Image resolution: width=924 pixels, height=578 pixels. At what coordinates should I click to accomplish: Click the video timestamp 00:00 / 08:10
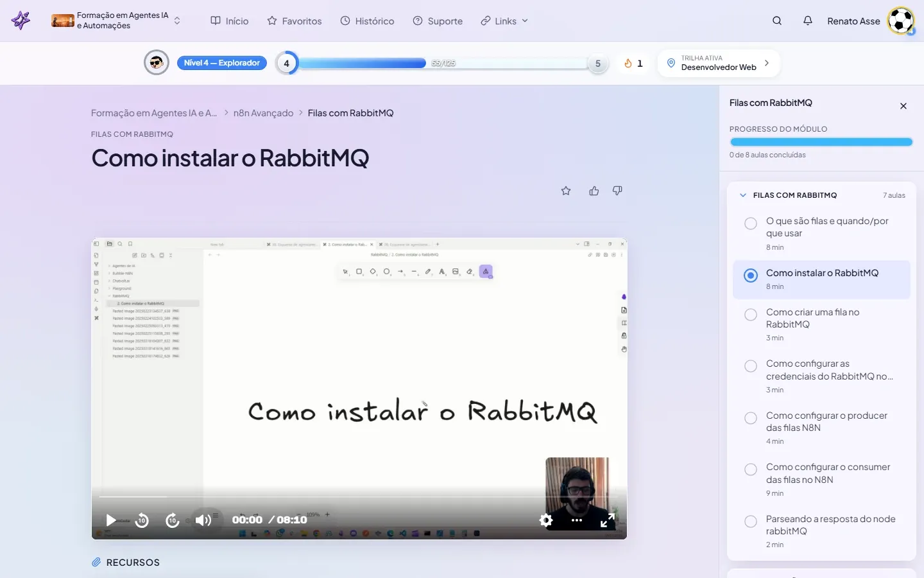coord(269,520)
